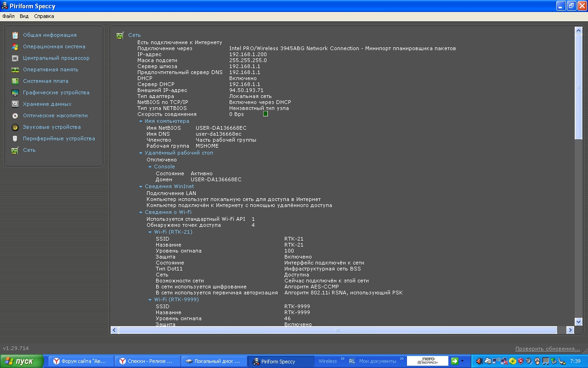
Task: Click the green arrow icon next to Nero search
Action: pyautogui.click(x=455, y=361)
